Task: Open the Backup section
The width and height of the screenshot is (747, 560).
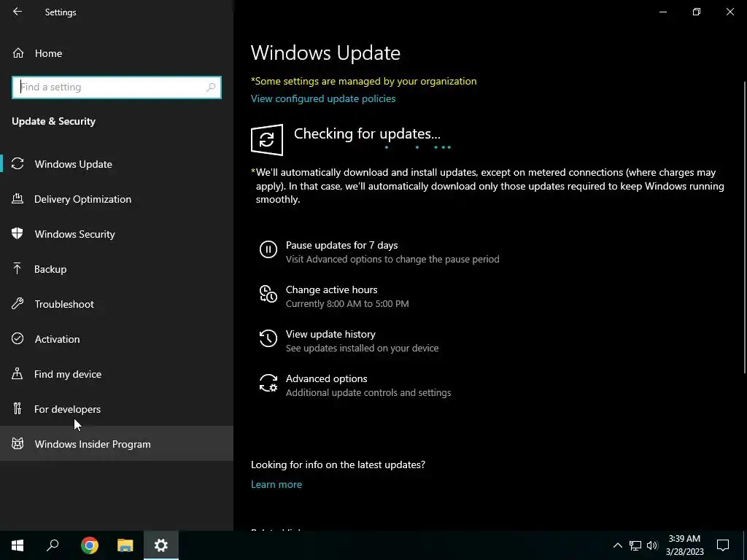Action: pyautogui.click(x=117, y=269)
